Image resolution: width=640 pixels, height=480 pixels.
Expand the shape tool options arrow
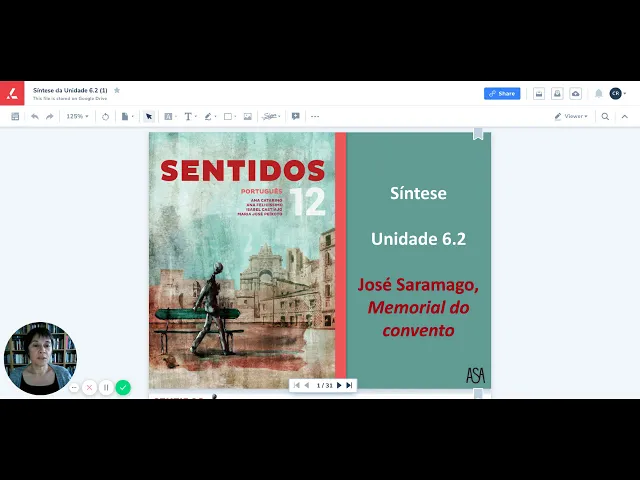coord(236,117)
